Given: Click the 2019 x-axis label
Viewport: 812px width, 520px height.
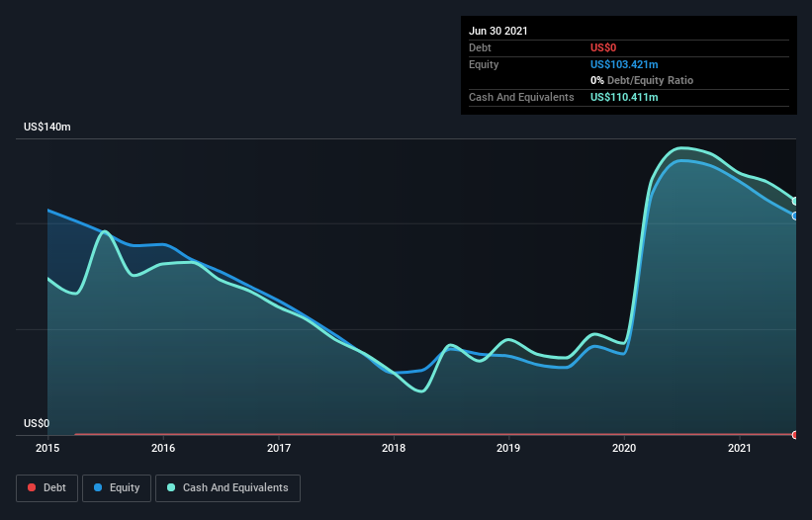Looking at the screenshot, I should (508, 448).
